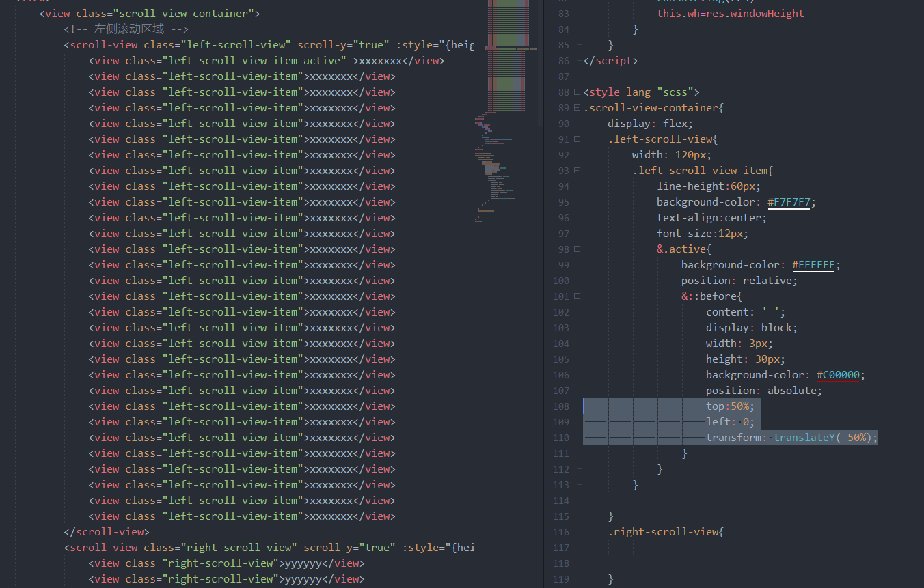Click the ".right-scroll-view{" selector in styles

tap(666, 532)
